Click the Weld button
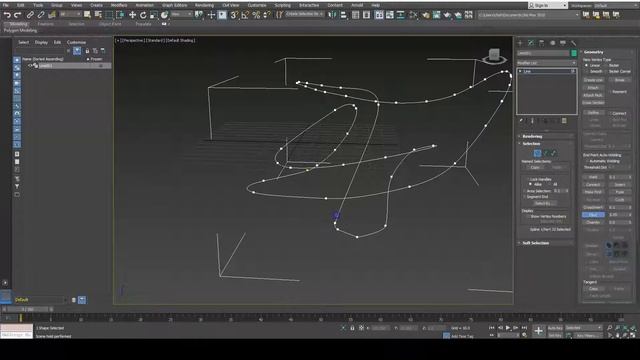The height and width of the screenshot is (360, 640). click(x=593, y=177)
